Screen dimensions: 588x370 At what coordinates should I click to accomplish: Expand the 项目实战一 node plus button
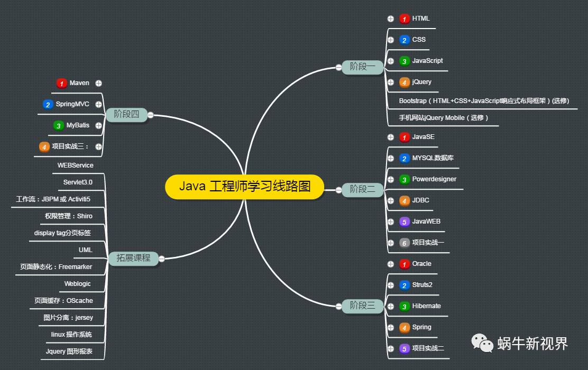(391, 243)
